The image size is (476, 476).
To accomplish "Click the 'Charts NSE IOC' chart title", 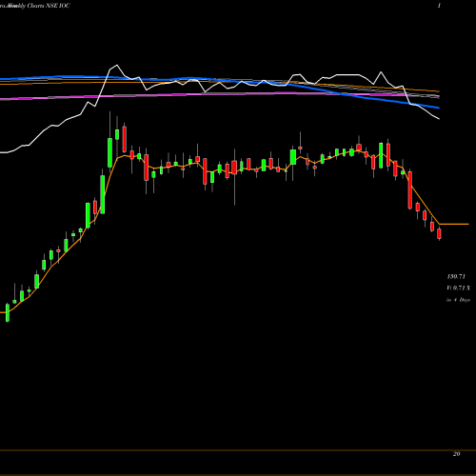I will pos(49,6).
